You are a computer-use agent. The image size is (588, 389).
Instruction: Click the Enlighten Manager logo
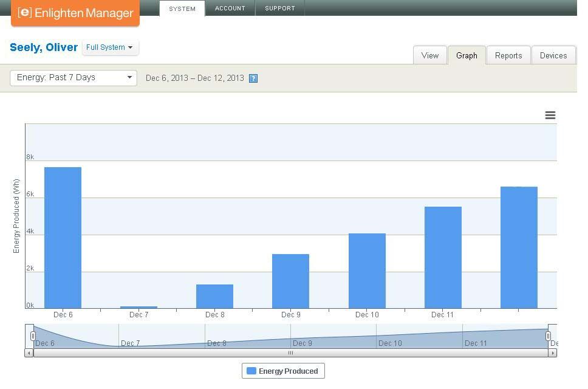75,13
